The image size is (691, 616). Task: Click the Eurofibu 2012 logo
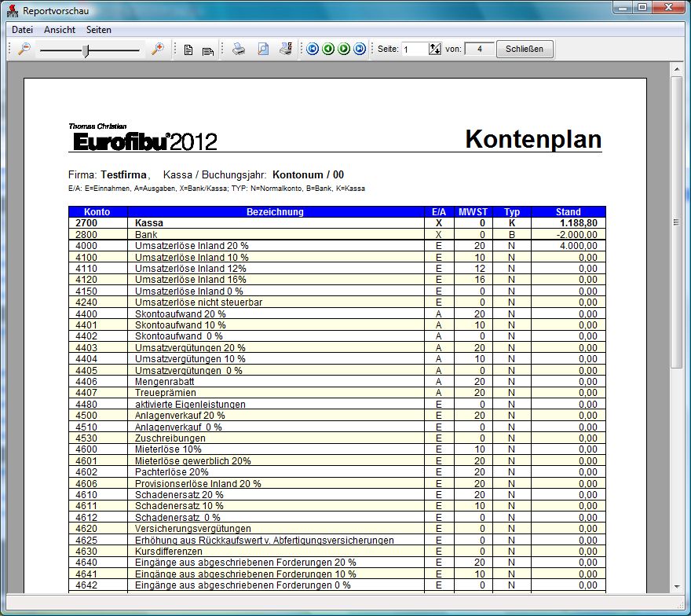144,137
